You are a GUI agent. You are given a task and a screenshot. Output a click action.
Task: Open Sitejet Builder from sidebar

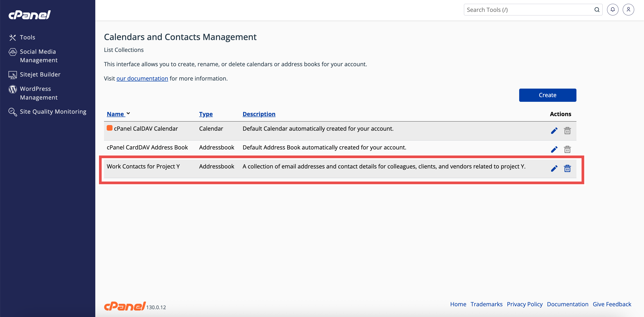coord(40,74)
